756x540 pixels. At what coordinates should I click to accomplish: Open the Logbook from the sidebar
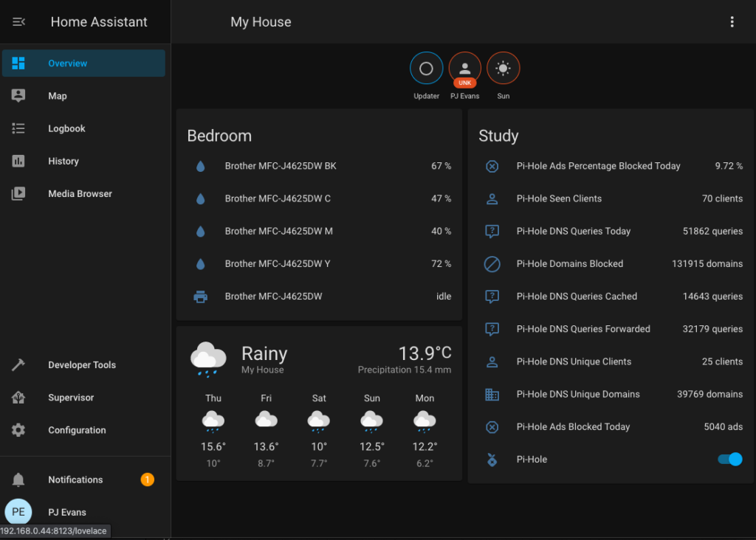pyautogui.click(x=66, y=128)
